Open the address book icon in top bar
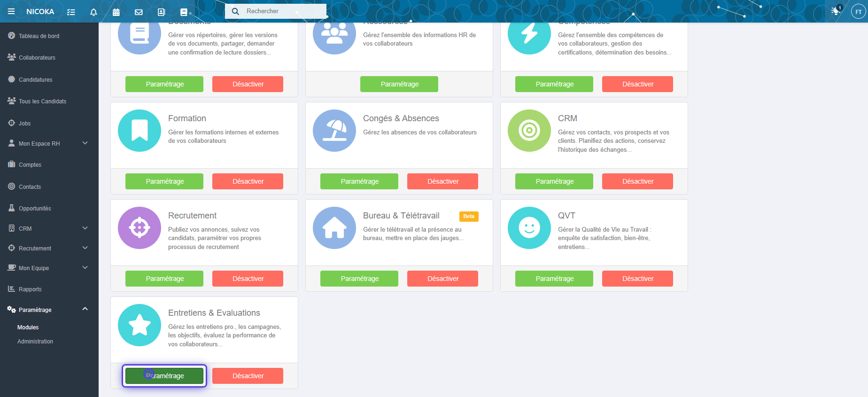This screenshot has height=397, width=868. [161, 12]
